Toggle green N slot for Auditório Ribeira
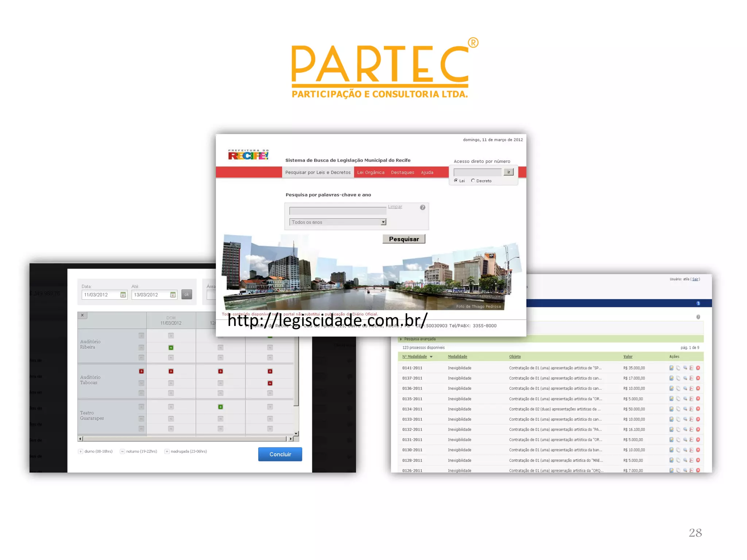The width and height of the screenshot is (747, 560). [171, 347]
